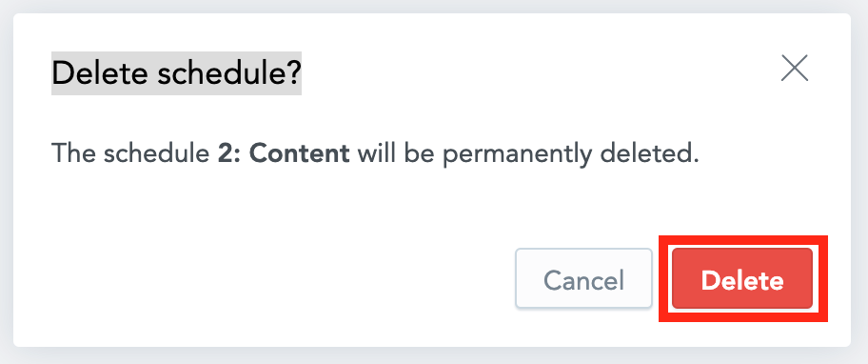The width and height of the screenshot is (868, 364).
Task: Delete the schedule 2: Content permanently
Action: coord(742,278)
